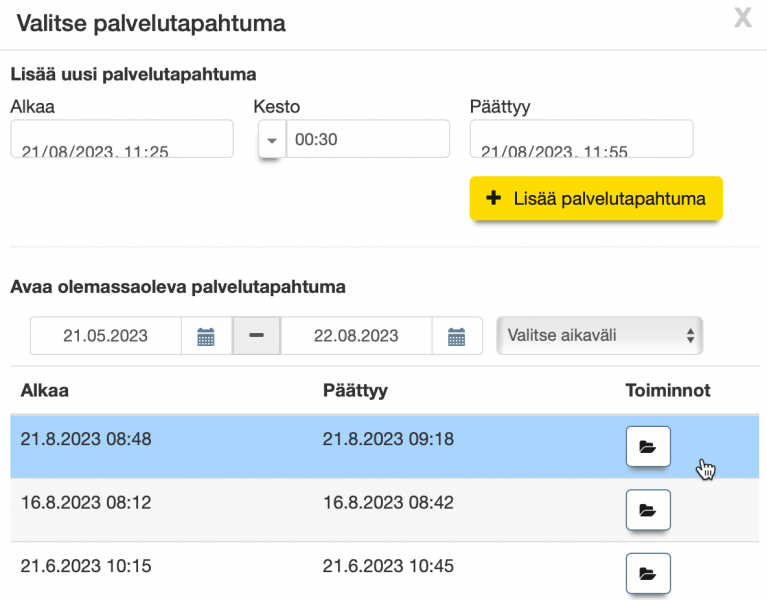Select the row ending 16.8.2023 08:42
Viewport: 767px width, 600px height.
[370, 503]
